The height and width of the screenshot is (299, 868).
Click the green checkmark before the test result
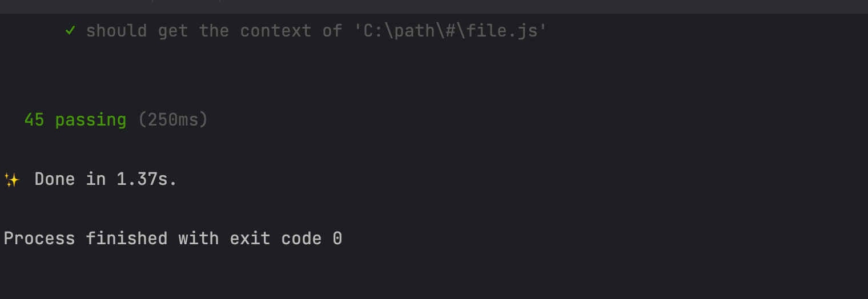(x=70, y=30)
